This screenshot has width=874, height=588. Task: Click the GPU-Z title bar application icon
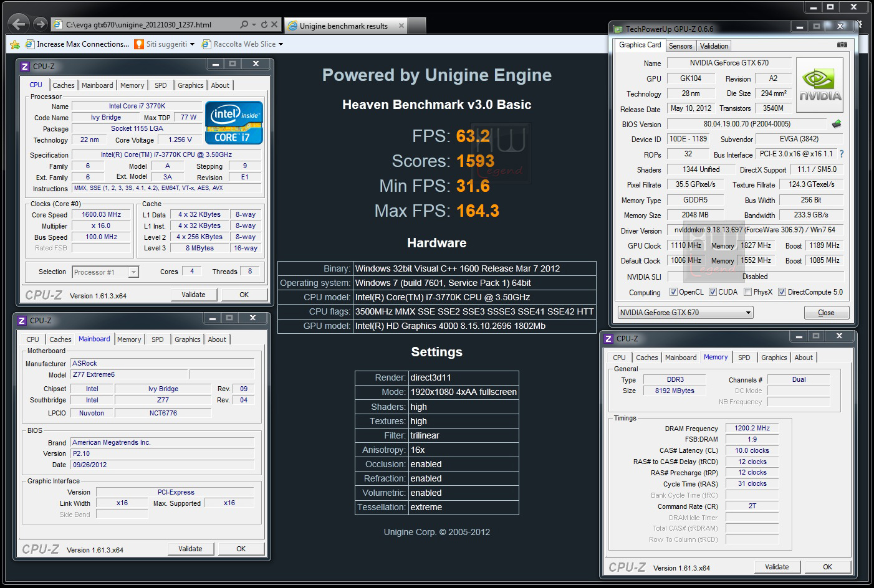click(x=618, y=29)
